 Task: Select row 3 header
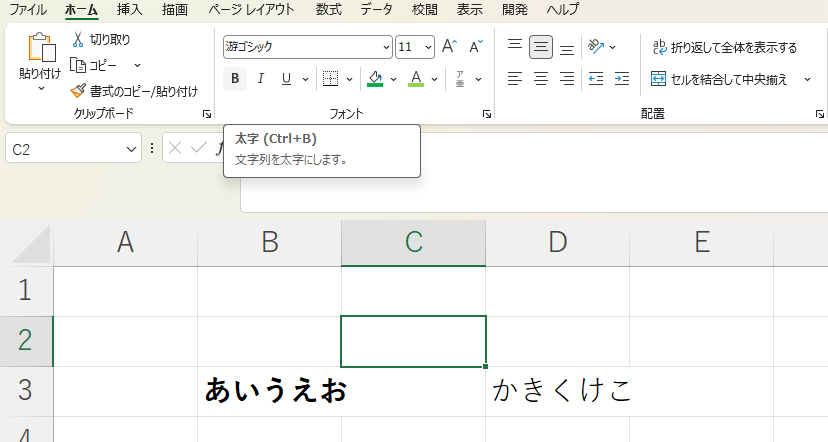coord(25,391)
